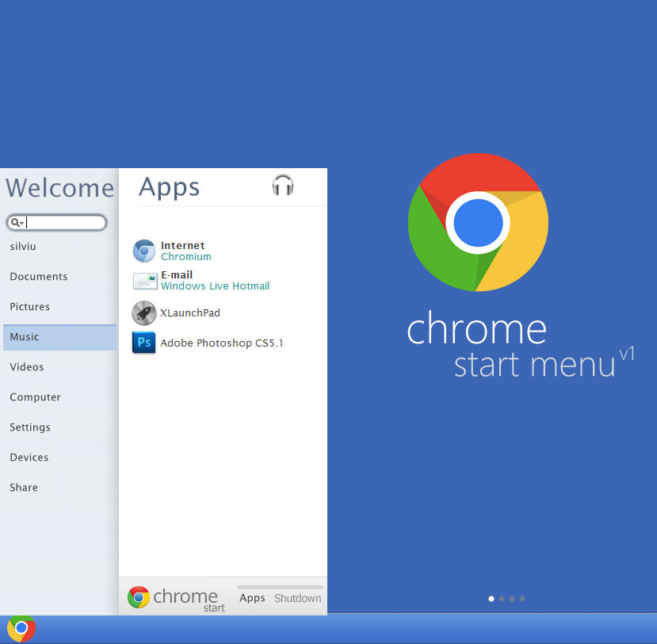Select Pictures in the sidebar

(x=29, y=306)
